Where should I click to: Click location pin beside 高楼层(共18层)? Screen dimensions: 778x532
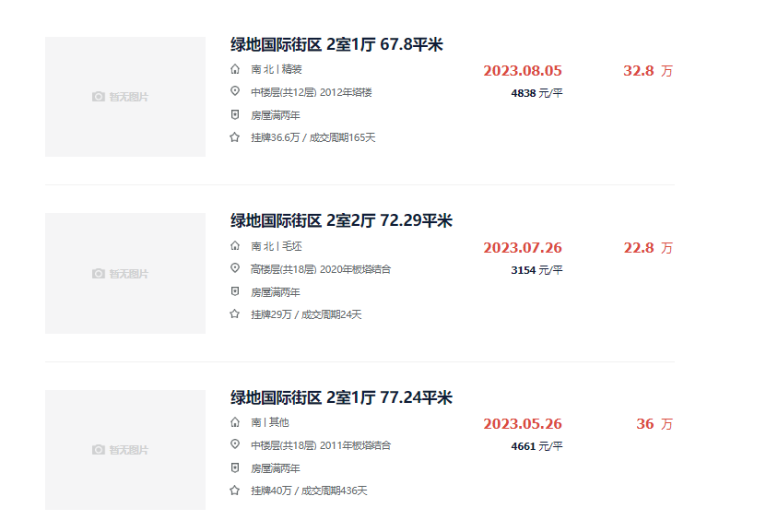click(x=235, y=268)
